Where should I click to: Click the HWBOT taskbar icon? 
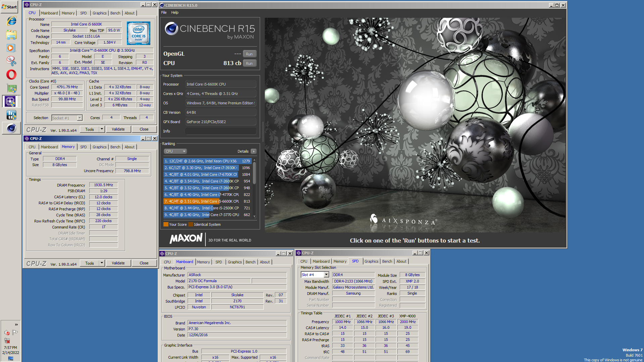(x=11, y=115)
